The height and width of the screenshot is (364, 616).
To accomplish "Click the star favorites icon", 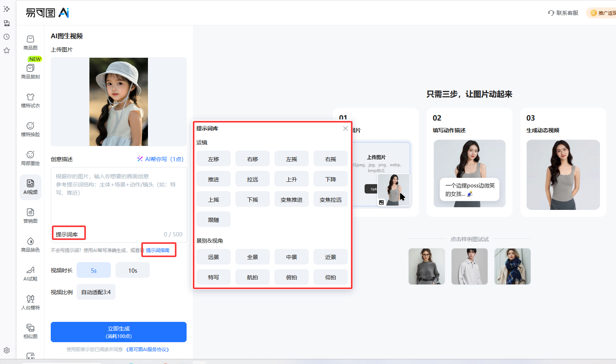I will click(x=7, y=50).
